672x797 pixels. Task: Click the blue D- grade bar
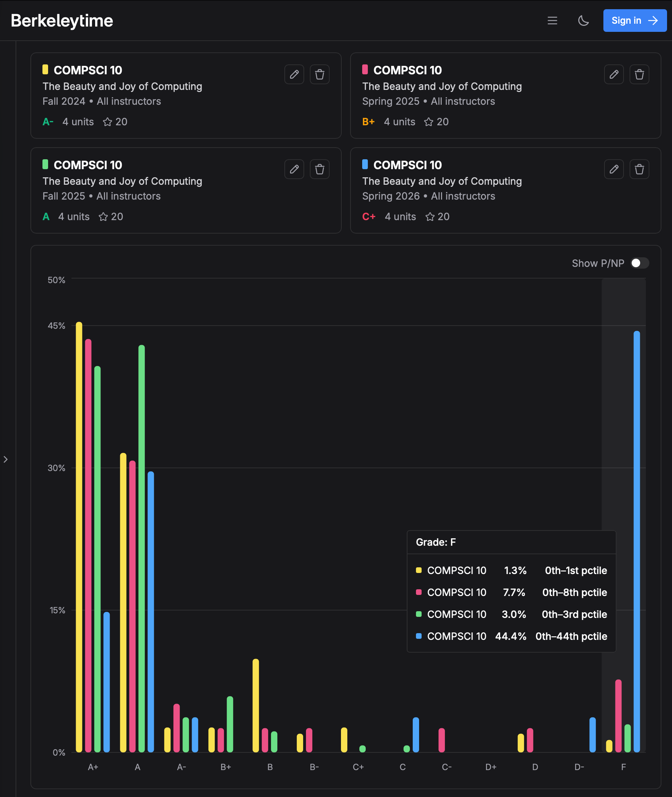592,734
